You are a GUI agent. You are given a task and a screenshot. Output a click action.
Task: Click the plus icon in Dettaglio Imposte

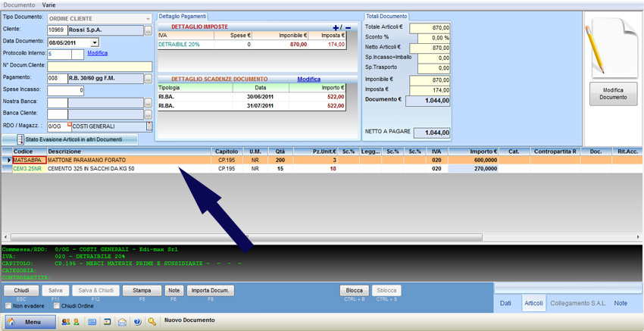336,27
